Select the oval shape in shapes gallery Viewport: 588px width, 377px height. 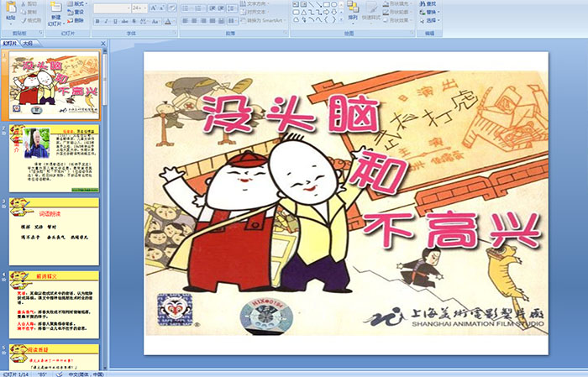click(333, 4)
